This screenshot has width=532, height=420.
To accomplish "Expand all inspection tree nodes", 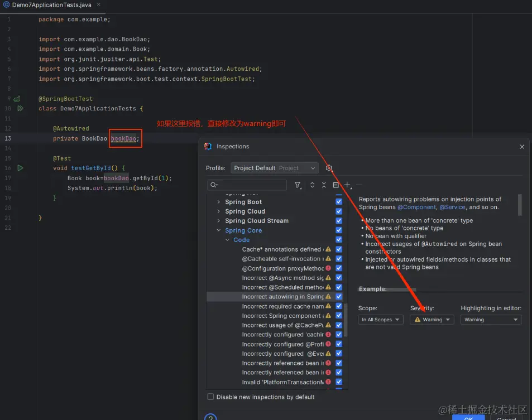I will (312, 185).
